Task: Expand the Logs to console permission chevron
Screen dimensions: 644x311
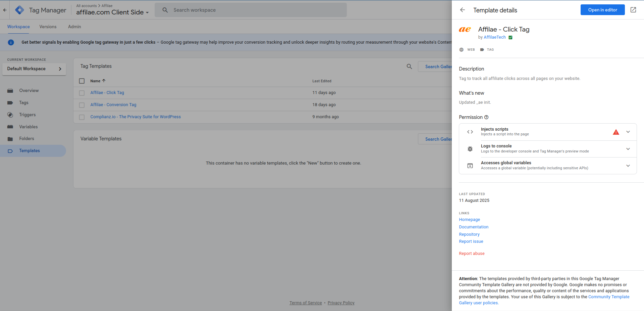Action: [628, 149]
